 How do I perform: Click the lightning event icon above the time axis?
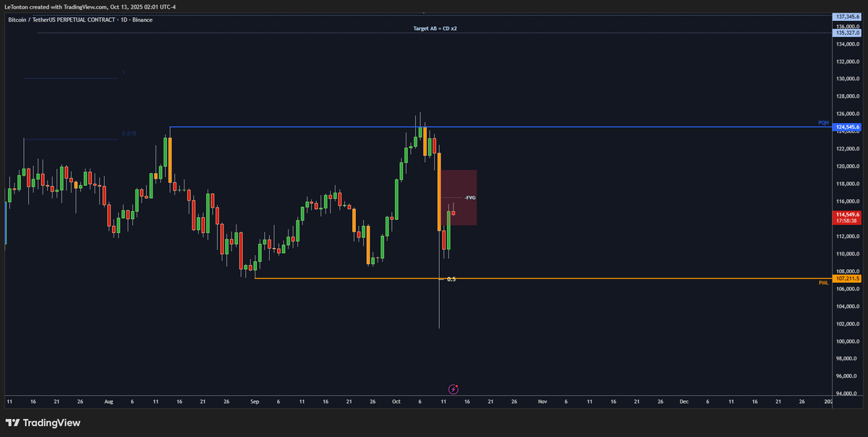click(454, 389)
